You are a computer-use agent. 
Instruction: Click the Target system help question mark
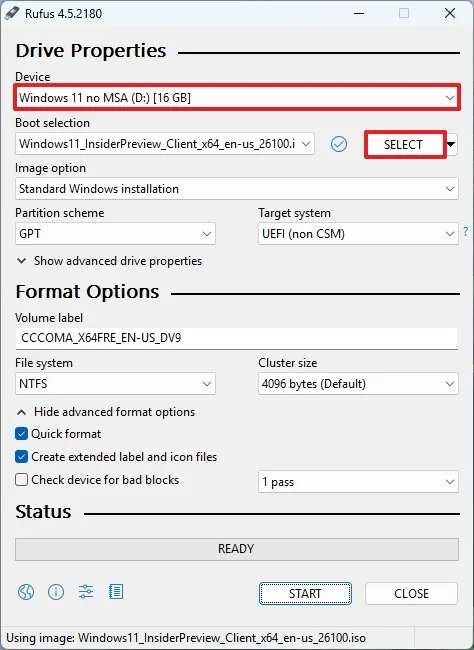(x=466, y=231)
